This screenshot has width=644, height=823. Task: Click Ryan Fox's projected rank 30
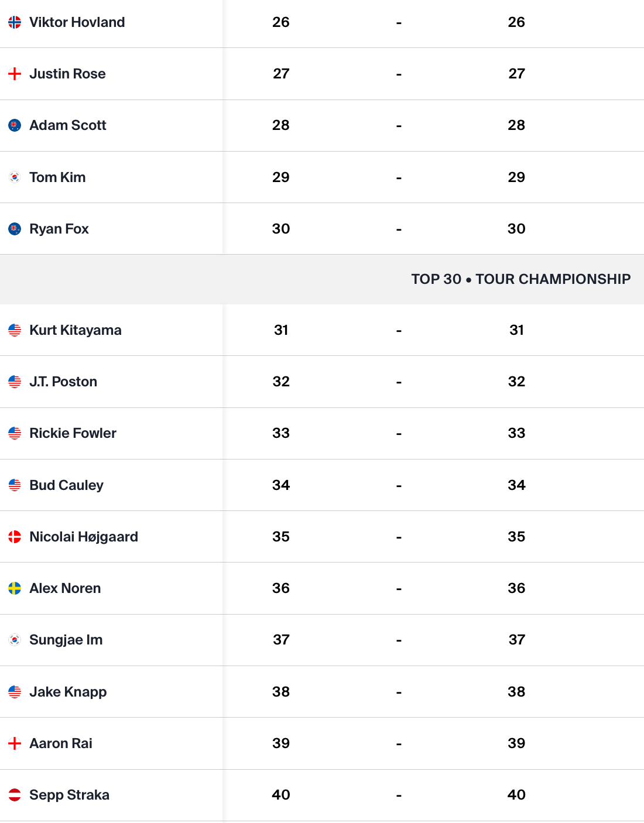[x=516, y=229]
